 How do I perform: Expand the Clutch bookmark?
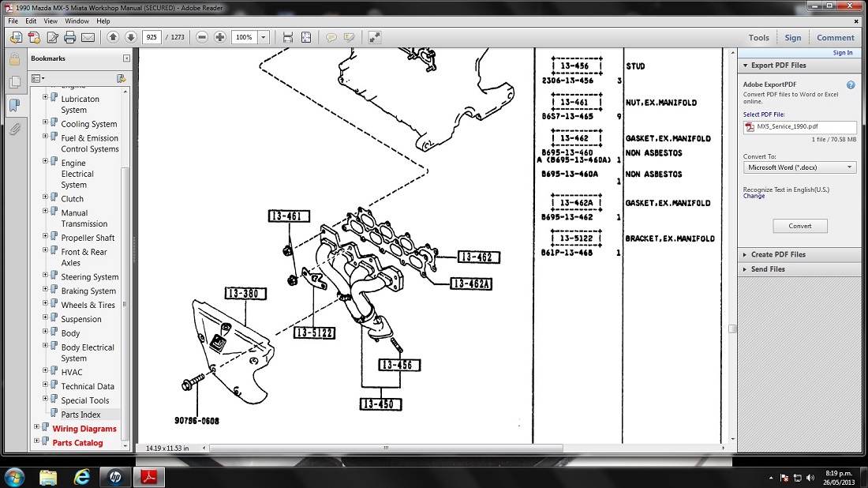(x=46, y=197)
